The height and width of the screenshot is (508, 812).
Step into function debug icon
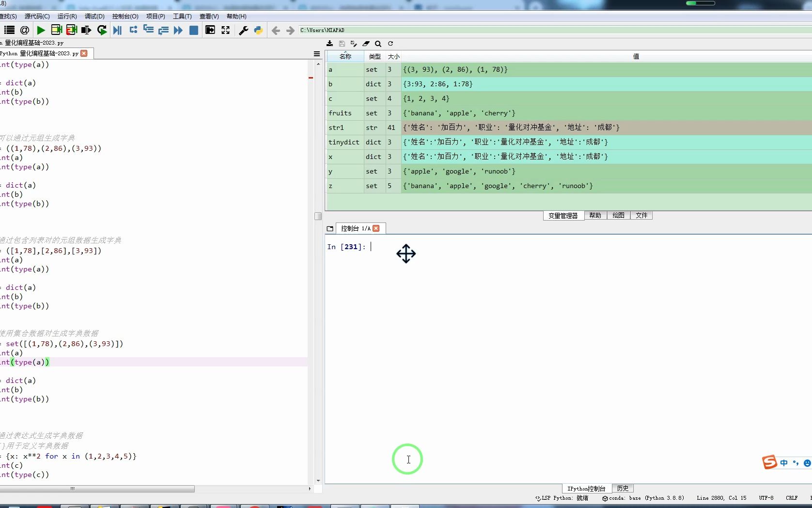148,30
